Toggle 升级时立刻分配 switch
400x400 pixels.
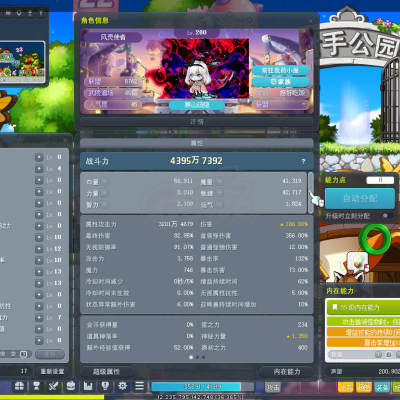pyautogui.click(x=386, y=216)
